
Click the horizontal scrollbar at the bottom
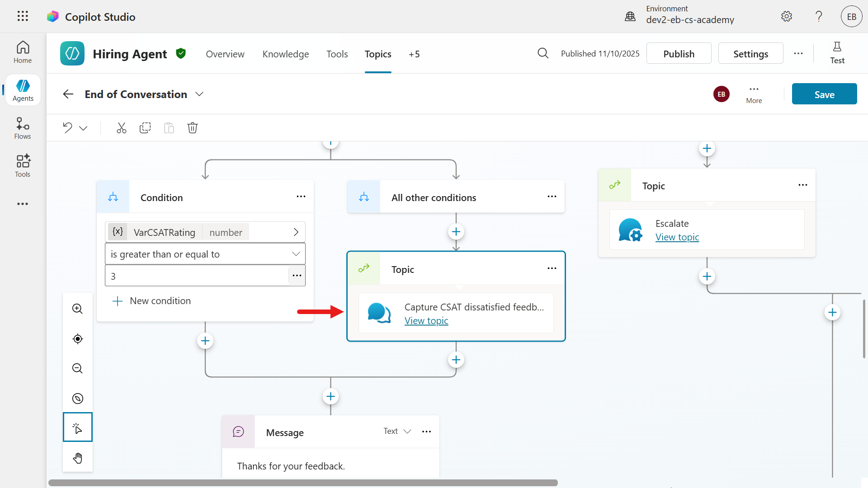click(303, 483)
